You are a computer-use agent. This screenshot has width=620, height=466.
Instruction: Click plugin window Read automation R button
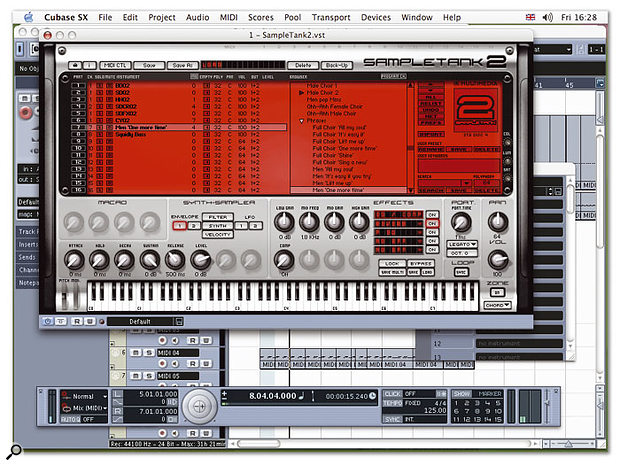pyautogui.click(x=77, y=321)
